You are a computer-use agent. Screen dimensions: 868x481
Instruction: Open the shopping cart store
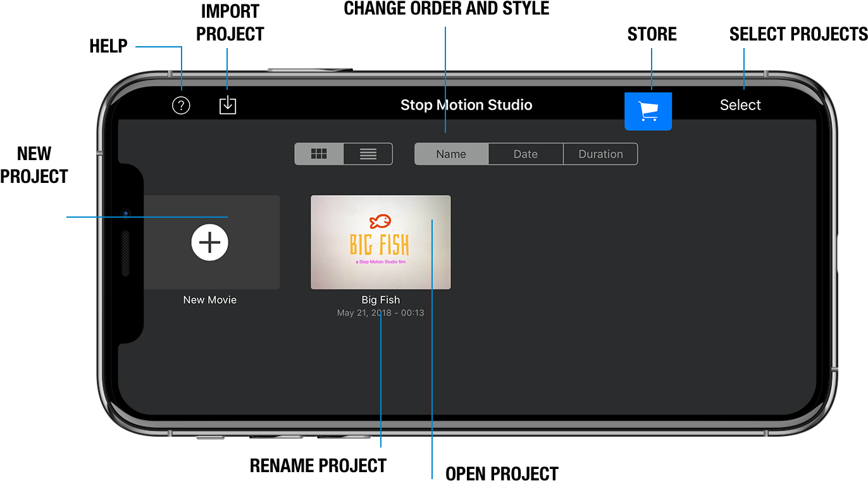click(x=648, y=111)
